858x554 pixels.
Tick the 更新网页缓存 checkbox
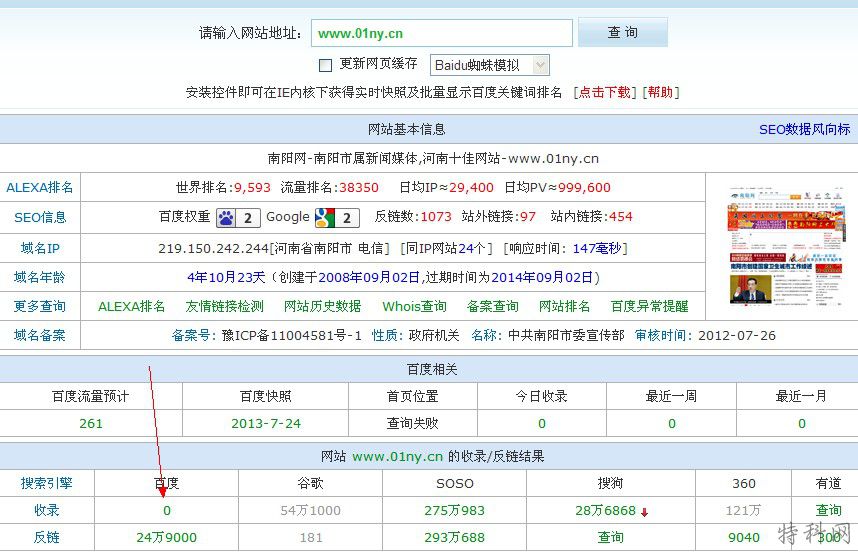coord(325,66)
